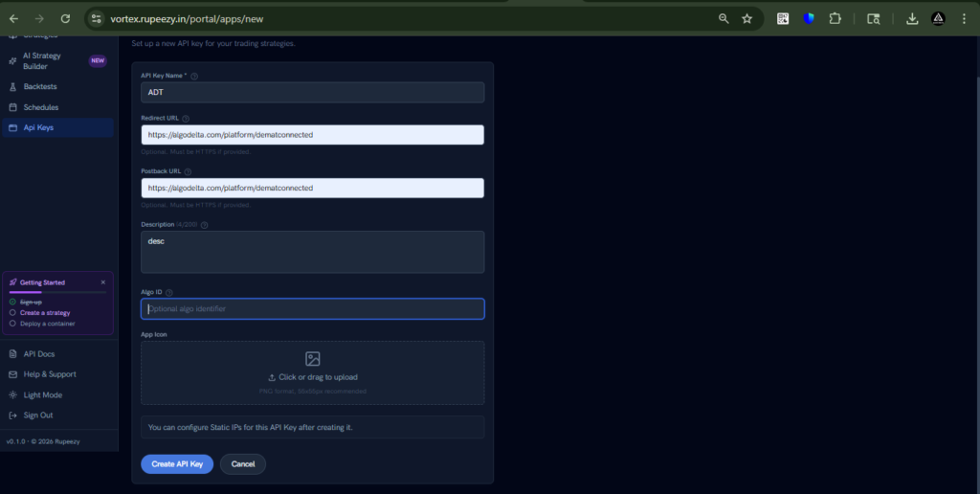Bookmark this page with the star icon

coord(746,18)
